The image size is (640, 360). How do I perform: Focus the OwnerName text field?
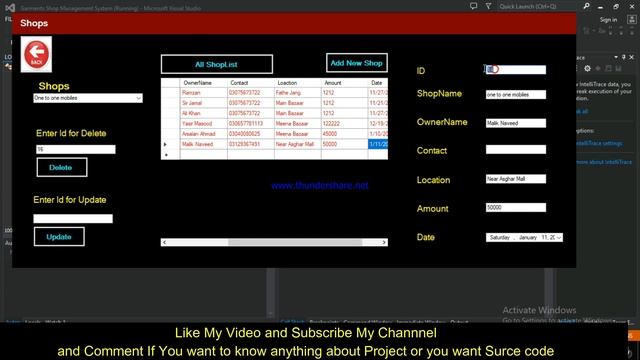[x=516, y=123]
